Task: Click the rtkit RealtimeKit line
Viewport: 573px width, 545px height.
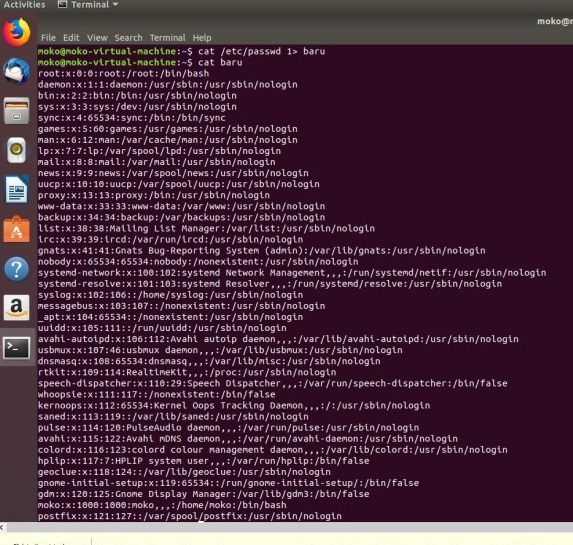Action: click(187, 372)
